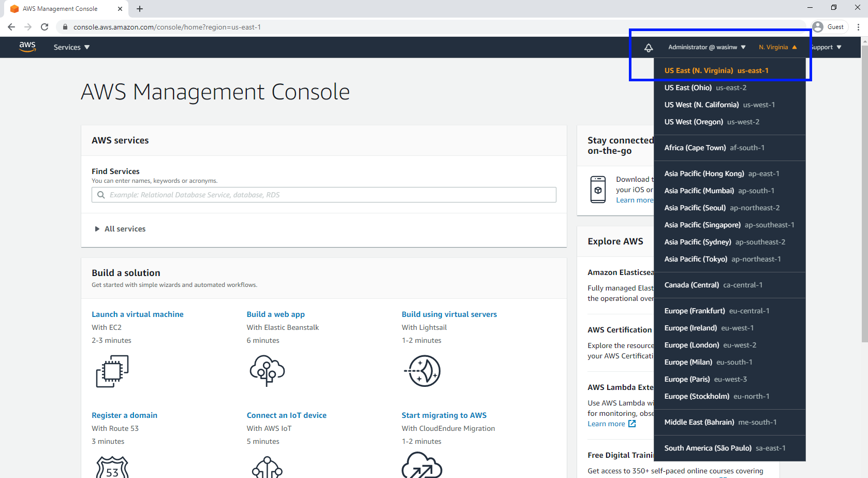Click the Elastic Beanstalk web app icon
The height and width of the screenshot is (478, 868).
click(268, 371)
